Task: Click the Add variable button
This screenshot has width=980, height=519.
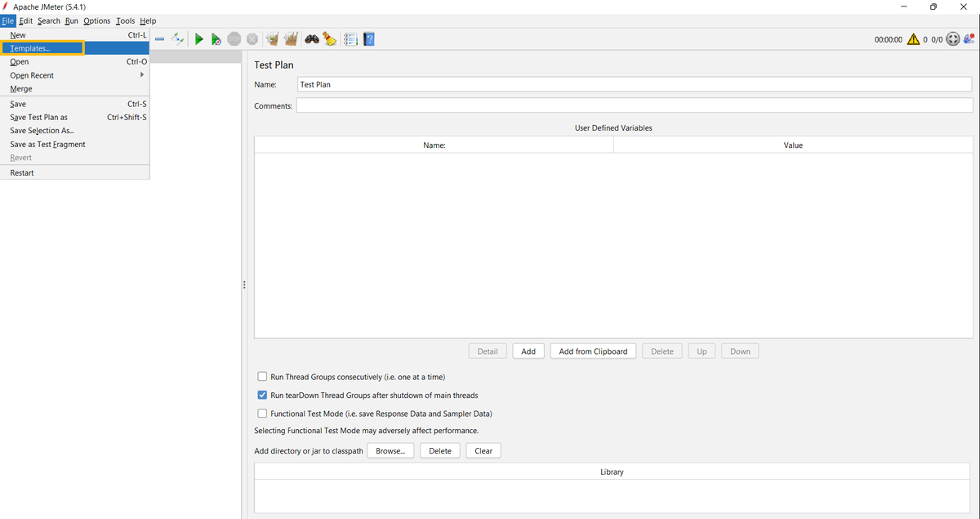Action: tap(528, 351)
